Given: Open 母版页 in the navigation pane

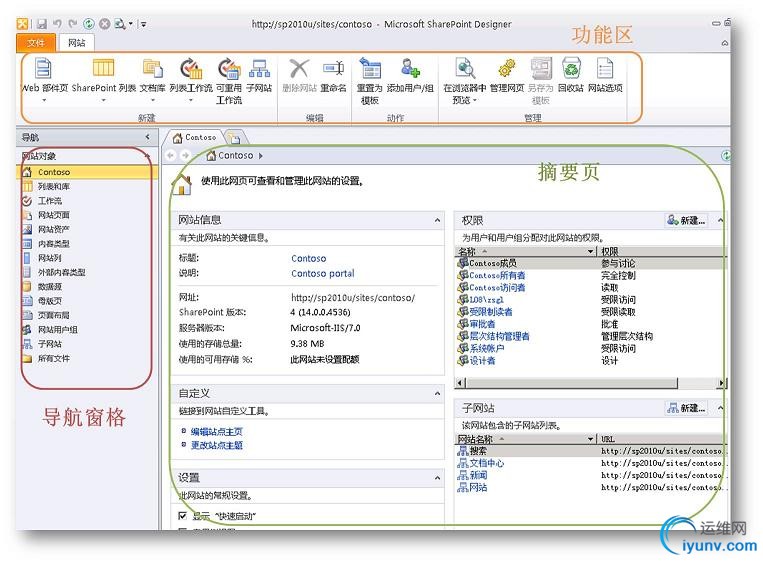Looking at the screenshot, I should 50,301.
